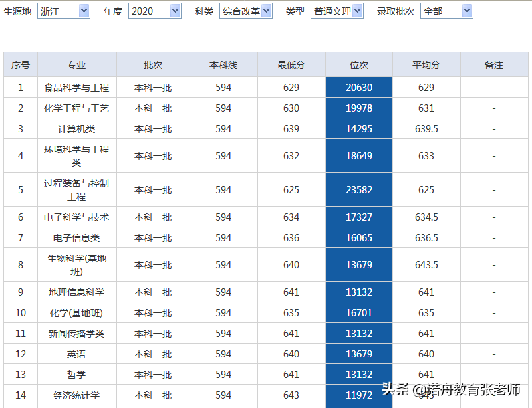The height and width of the screenshot is (408, 532).
Task: Select the 过程装备与控制工程 major cell
Action: tap(76, 190)
